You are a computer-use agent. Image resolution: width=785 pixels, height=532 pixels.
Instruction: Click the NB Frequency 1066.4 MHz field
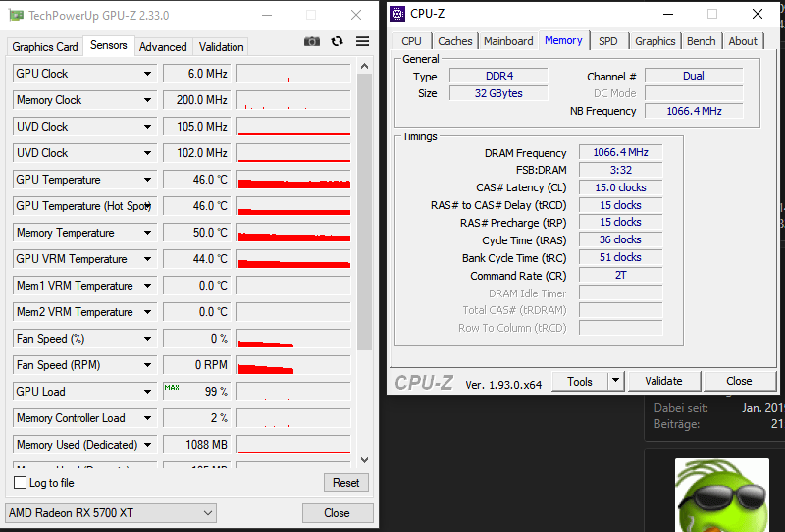[694, 111]
